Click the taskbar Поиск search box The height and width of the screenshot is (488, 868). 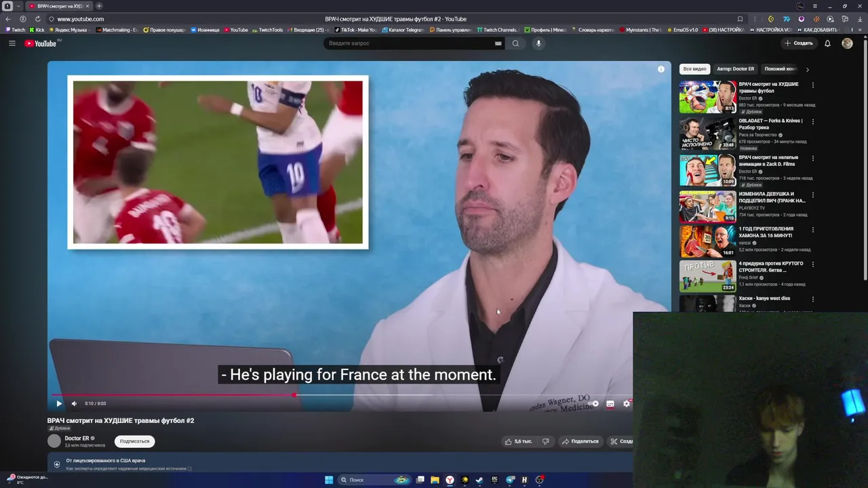click(373, 480)
